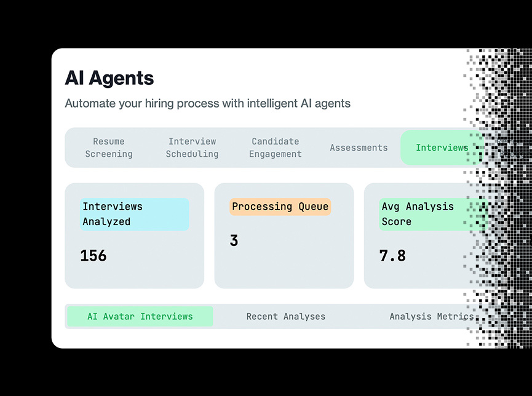Click the AI Agents page heading
Viewport: 532px width, 396px height.
point(109,78)
